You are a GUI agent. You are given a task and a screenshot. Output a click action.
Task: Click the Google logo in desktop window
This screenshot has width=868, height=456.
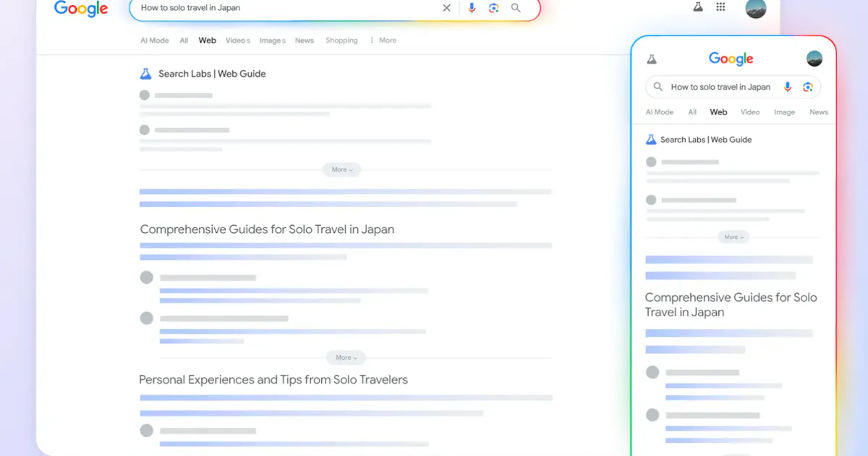pyautogui.click(x=81, y=8)
